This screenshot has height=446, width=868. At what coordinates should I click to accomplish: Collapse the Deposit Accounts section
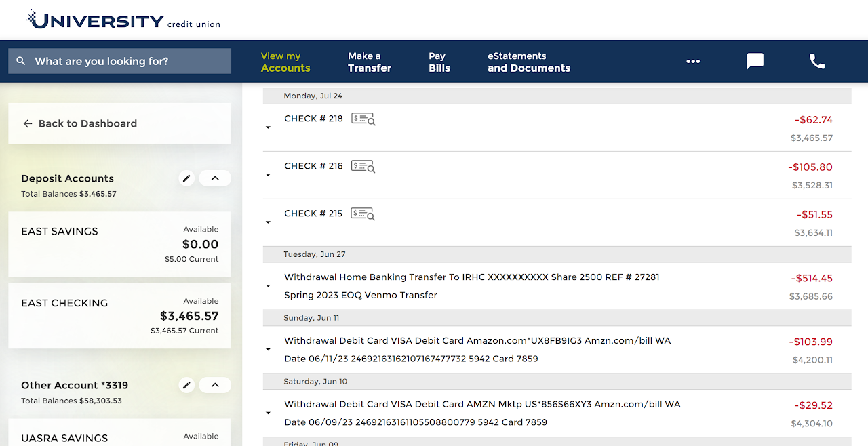215,178
